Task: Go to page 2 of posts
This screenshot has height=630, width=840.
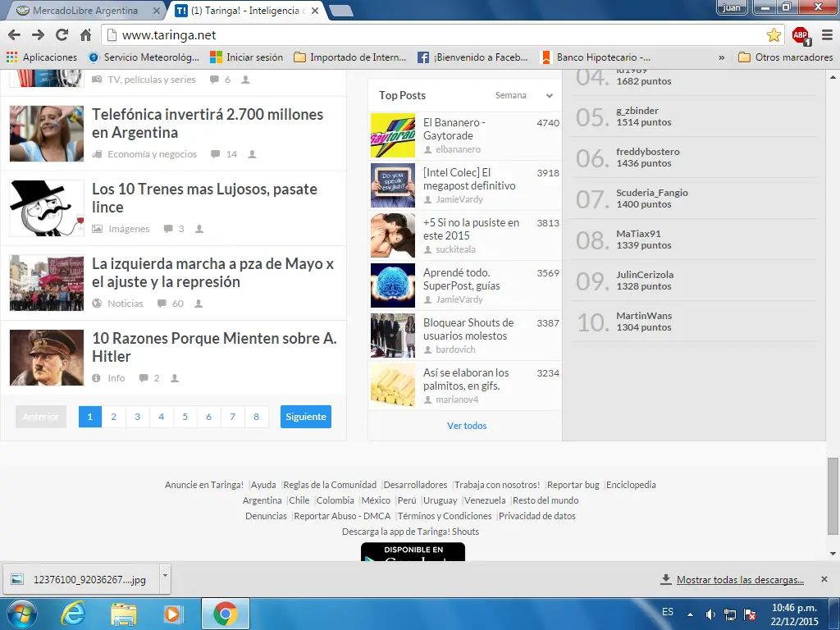Action: [113, 417]
